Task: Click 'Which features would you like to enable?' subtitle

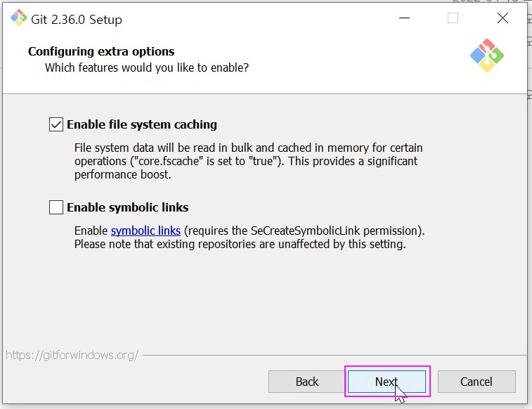Action: point(147,68)
